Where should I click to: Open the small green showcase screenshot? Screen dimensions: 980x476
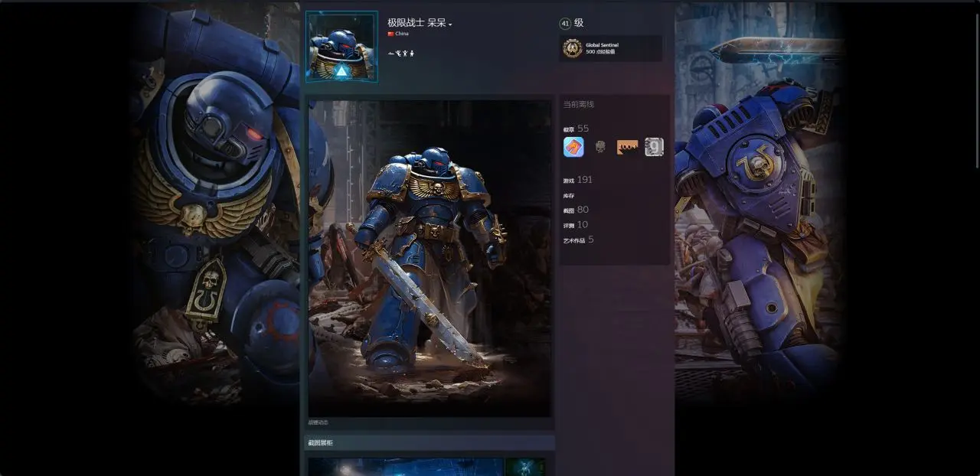pyautogui.click(x=525, y=467)
